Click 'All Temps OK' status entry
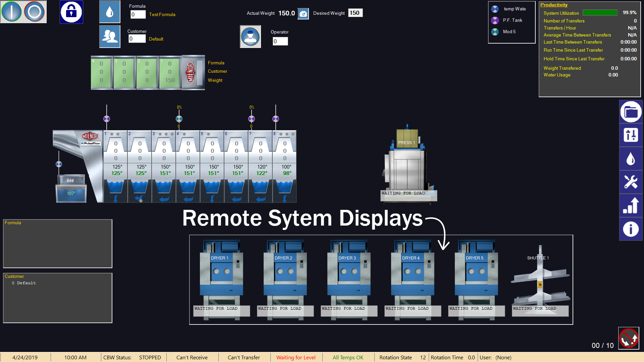Image resolution: width=644 pixels, height=362 pixels. 348,358
